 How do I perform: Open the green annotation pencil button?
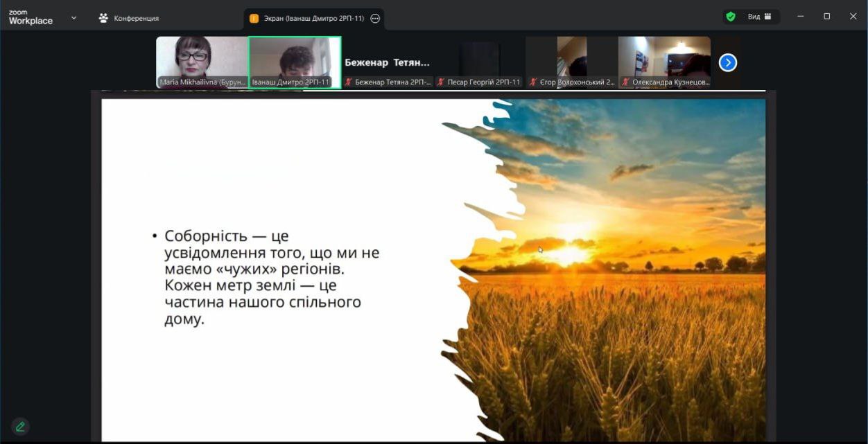tap(20, 427)
